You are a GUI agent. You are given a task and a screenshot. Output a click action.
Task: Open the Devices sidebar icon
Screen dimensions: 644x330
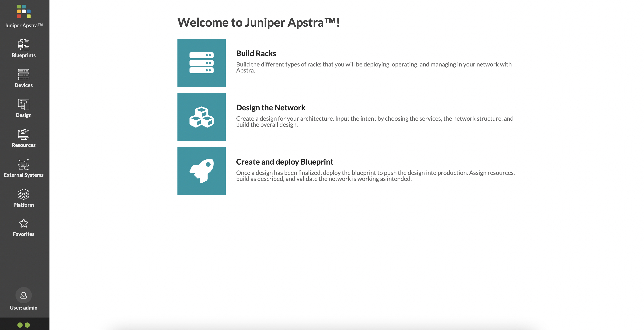point(23,75)
